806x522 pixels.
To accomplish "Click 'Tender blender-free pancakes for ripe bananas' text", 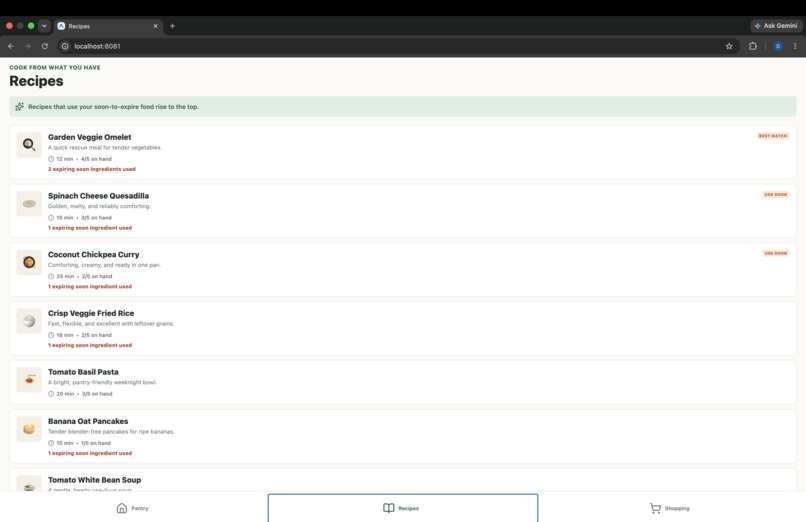I will point(111,432).
